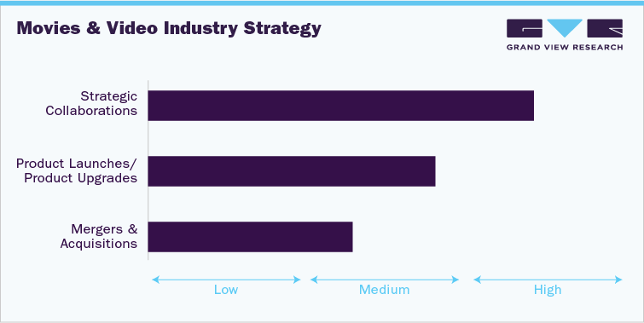Click the Mergers & Acquisitions axis label

(x=99, y=236)
